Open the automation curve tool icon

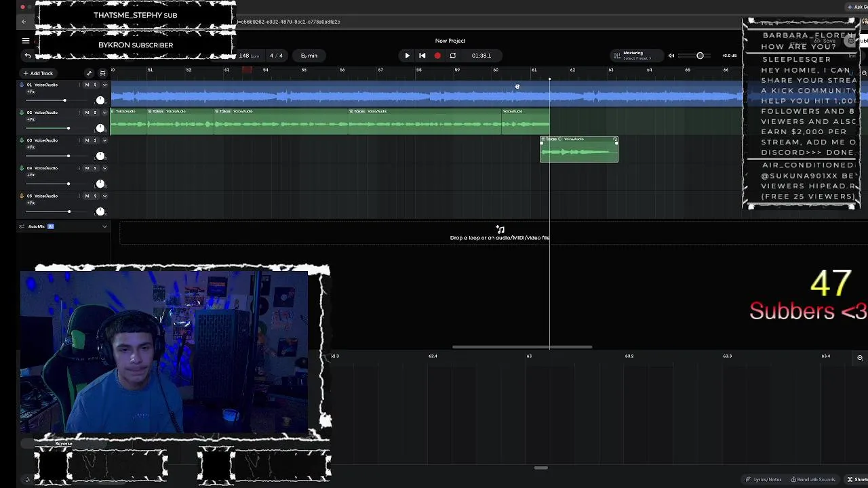coord(89,73)
